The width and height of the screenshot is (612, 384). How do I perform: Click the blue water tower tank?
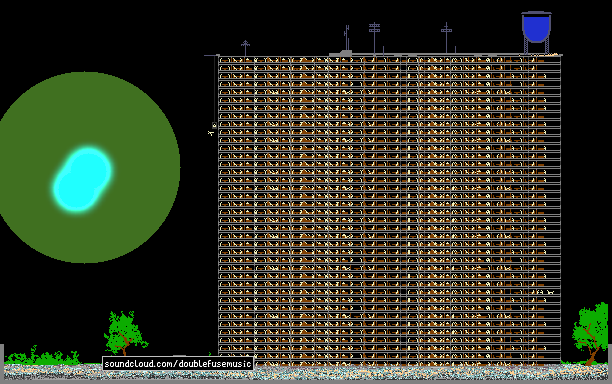pos(537,26)
